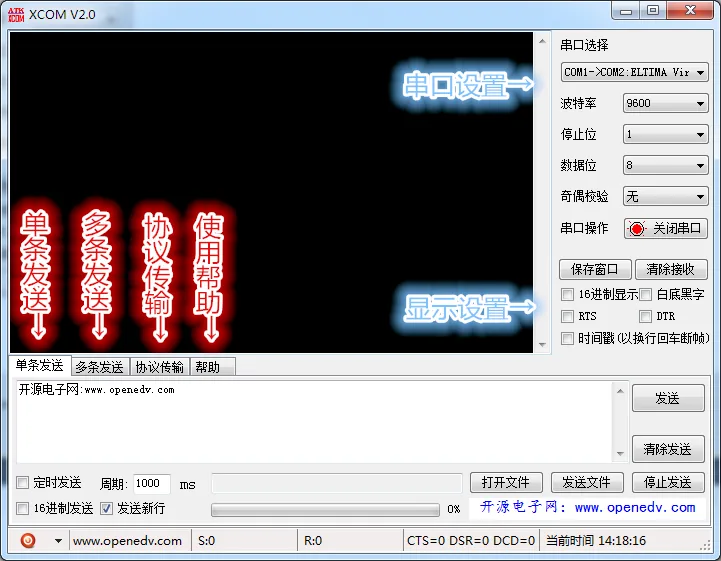Enable the 16进制显示 checkbox
This screenshot has width=721, height=561.
point(568,294)
